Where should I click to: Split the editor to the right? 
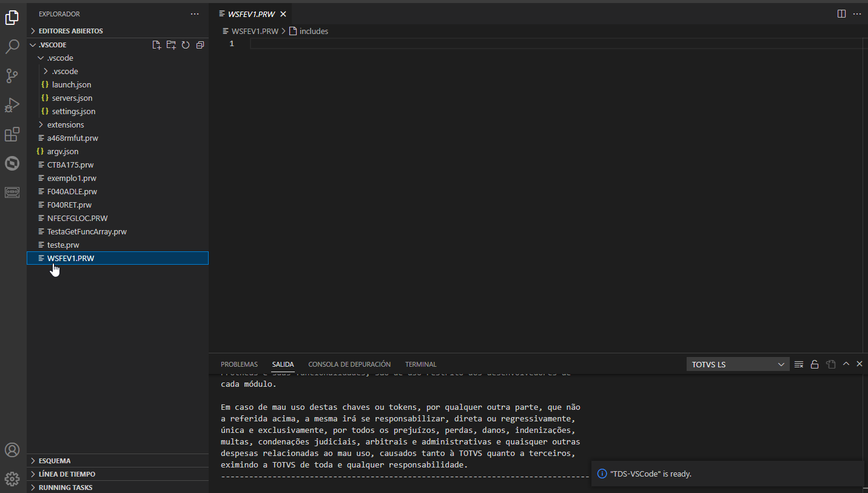[841, 14]
